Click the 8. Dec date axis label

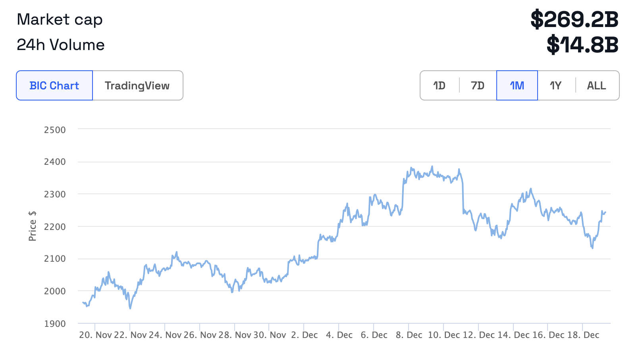pyautogui.click(x=409, y=335)
